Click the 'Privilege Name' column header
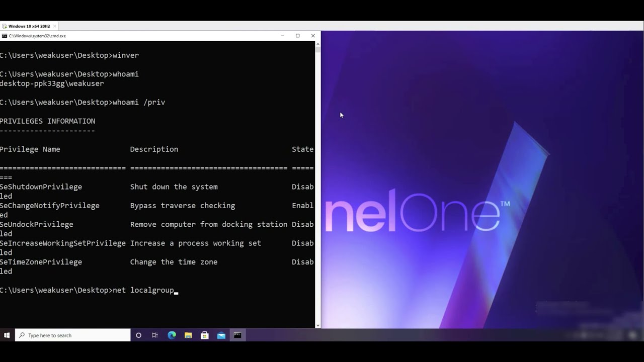This screenshot has width=644, height=362. [30, 149]
